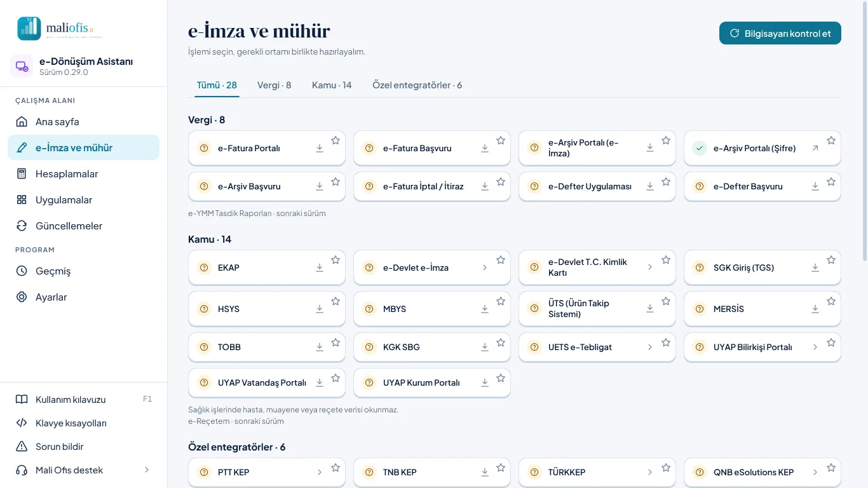Expand the e-Devlet e-İmza card chevron
The width and height of the screenshot is (868, 488).
tap(485, 268)
